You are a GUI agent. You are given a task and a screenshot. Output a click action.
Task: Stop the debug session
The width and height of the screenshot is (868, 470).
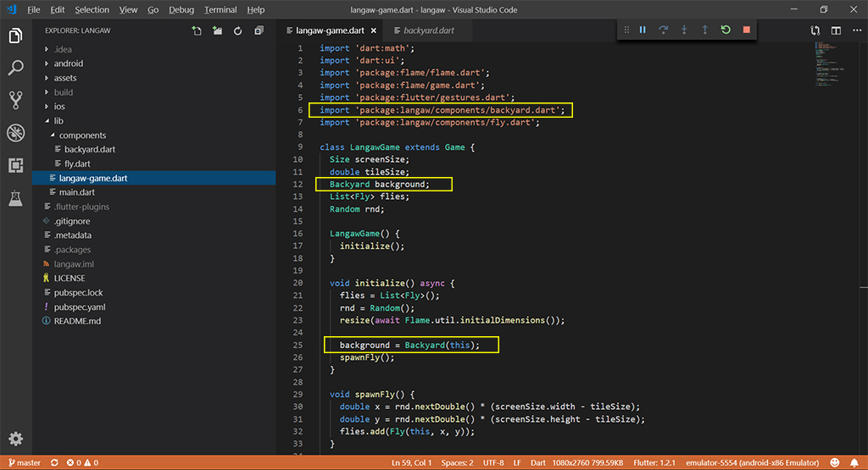tap(747, 30)
